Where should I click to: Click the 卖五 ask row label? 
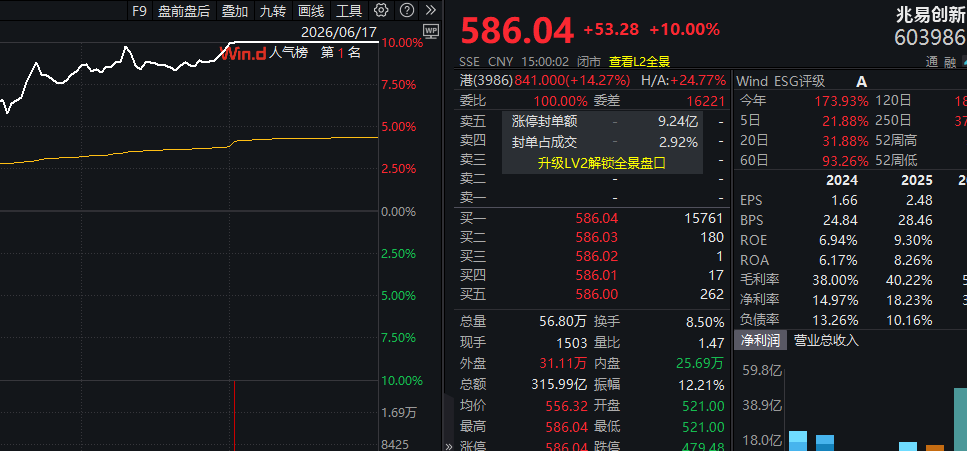pyautogui.click(x=473, y=122)
